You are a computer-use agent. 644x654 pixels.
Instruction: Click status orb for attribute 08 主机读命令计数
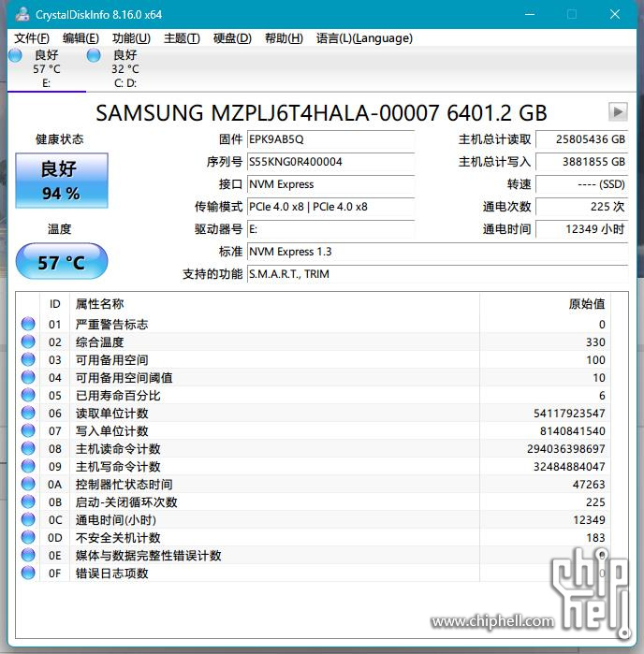coord(28,448)
